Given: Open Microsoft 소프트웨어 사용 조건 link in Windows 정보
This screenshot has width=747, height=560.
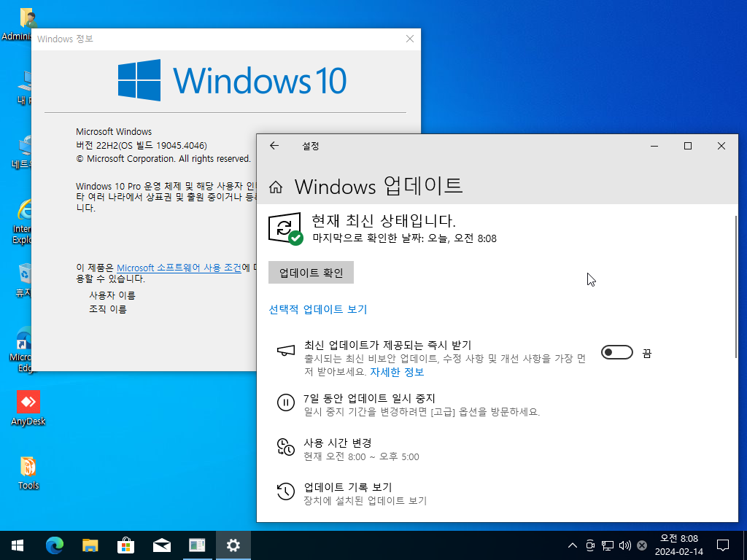Looking at the screenshot, I should tap(179, 268).
